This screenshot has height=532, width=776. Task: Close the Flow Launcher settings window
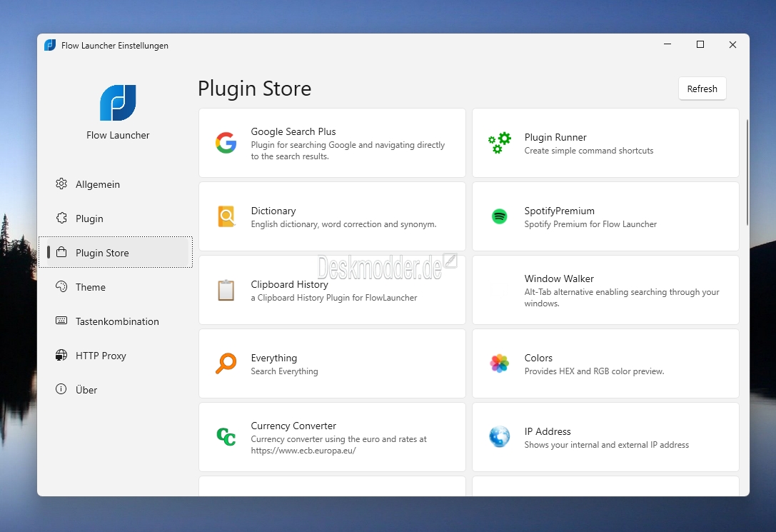coord(732,44)
